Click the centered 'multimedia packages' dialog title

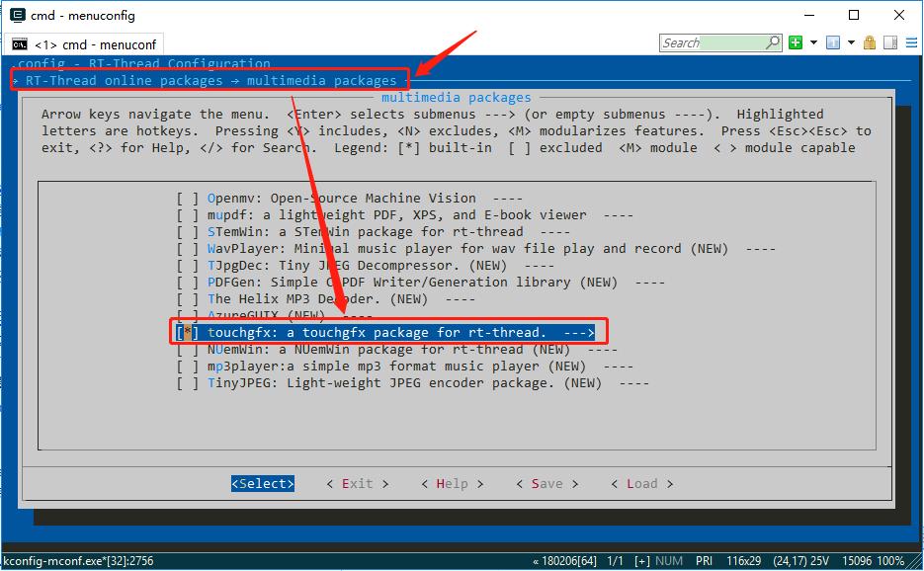click(457, 97)
